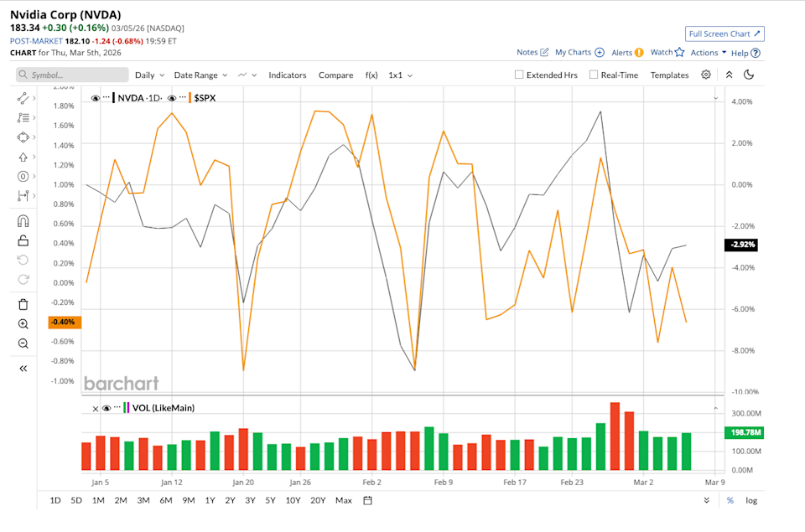The width and height of the screenshot is (805, 532).
Task: Open the My Charts link
Action: coord(579,52)
